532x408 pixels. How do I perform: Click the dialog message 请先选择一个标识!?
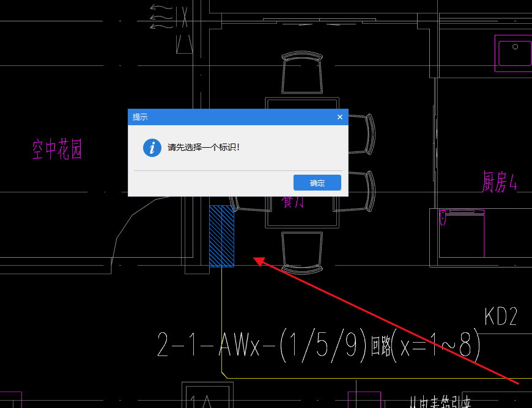(x=204, y=147)
